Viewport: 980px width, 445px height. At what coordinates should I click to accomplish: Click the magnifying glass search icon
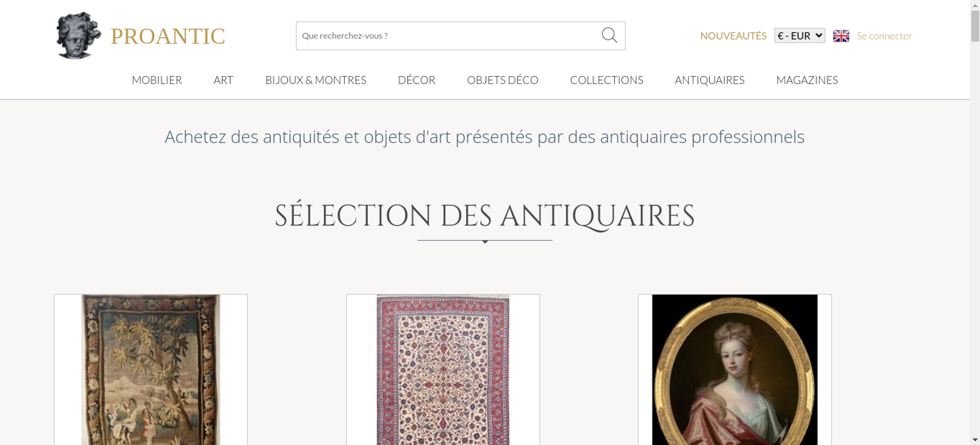(x=609, y=35)
